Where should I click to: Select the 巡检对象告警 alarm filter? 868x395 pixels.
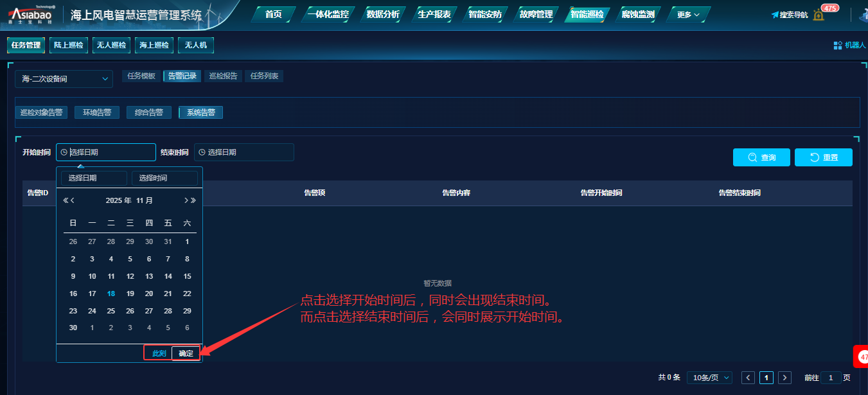point(41,112)
